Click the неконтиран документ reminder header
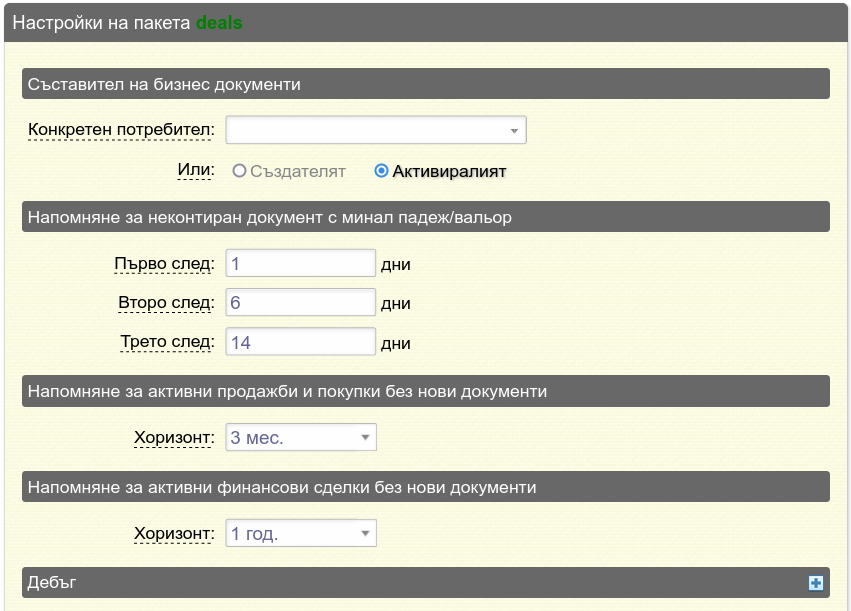Screen dimensions: 851x611 click(x=426, y=217)
